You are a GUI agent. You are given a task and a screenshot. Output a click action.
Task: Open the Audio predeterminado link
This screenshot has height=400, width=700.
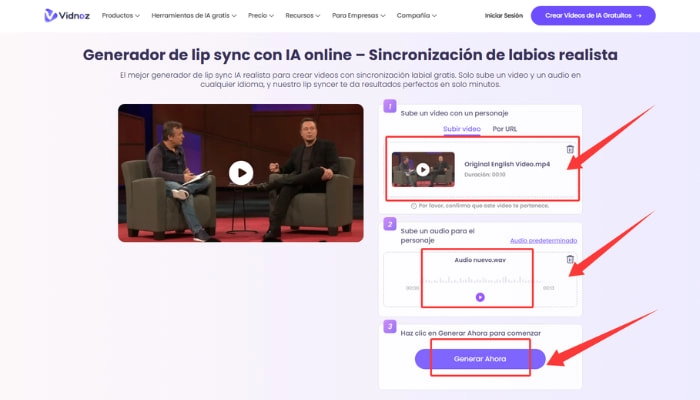tap(543, 240)
